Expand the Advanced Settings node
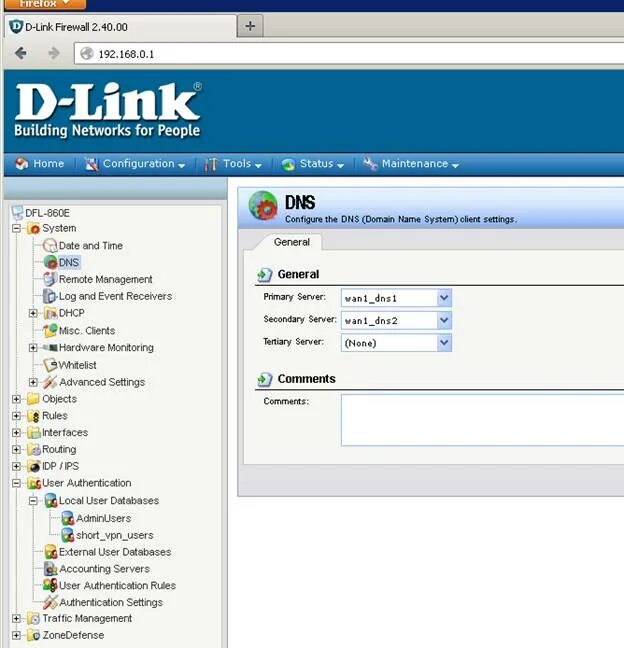Image resolution: width=624 pixels, height=648 pixels. point(33,382)
